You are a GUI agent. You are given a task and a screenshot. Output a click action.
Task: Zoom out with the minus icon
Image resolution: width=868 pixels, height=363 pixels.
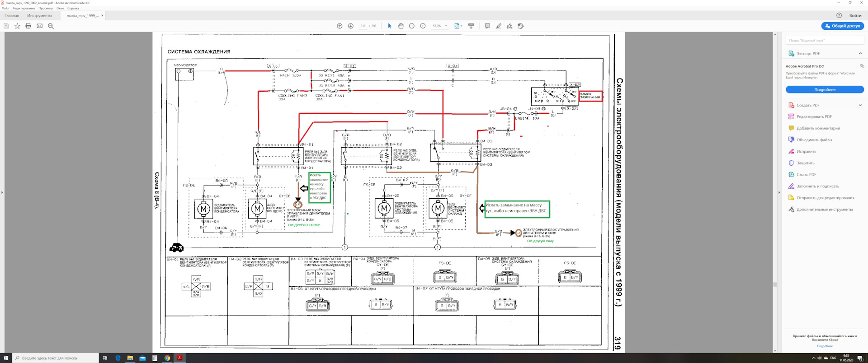click(411, 26)
